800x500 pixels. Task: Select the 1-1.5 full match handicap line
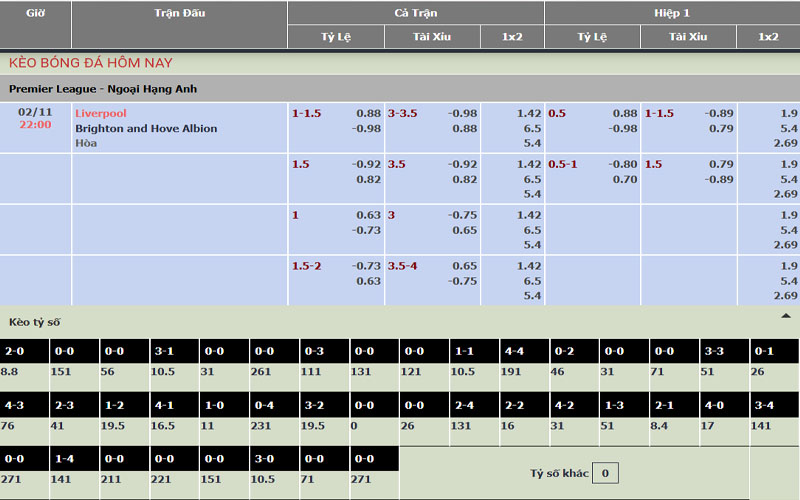pos(307,113)
